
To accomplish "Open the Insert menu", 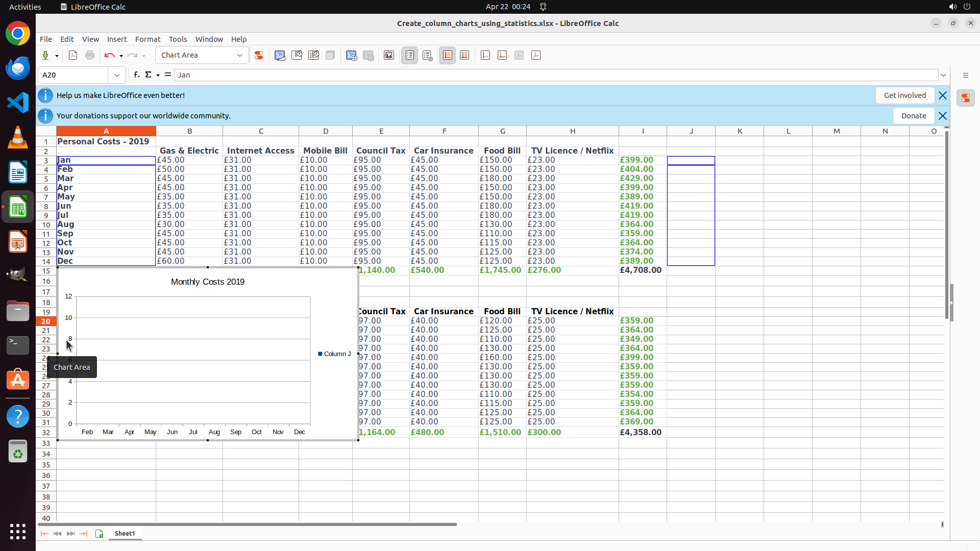I will pos(117,39).
